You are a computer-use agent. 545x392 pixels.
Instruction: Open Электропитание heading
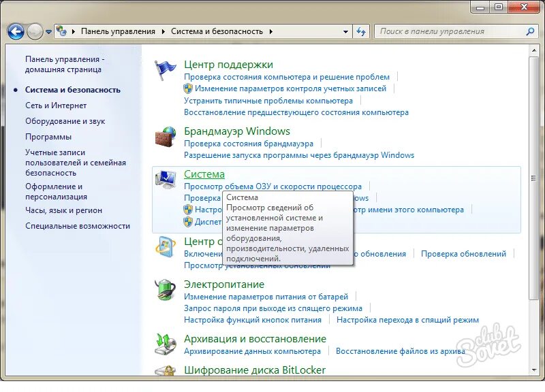pyautogui.click(x=224, y=284)
